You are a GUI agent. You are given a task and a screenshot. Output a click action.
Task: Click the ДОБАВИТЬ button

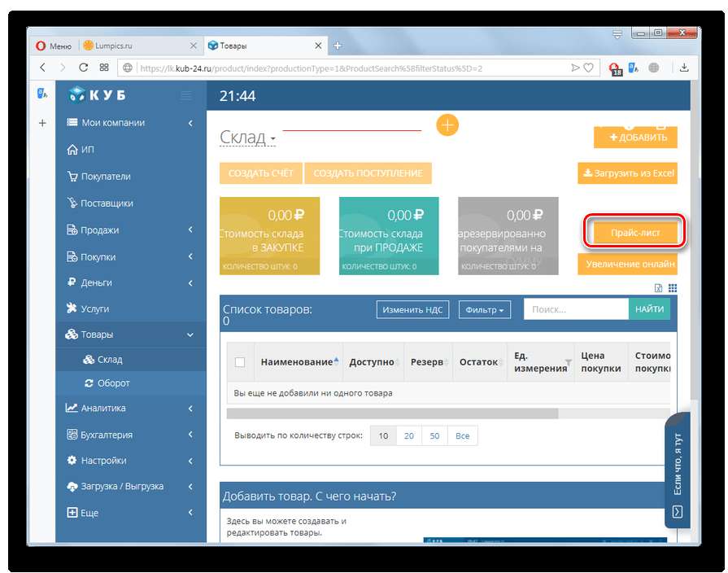pos(635,137)
